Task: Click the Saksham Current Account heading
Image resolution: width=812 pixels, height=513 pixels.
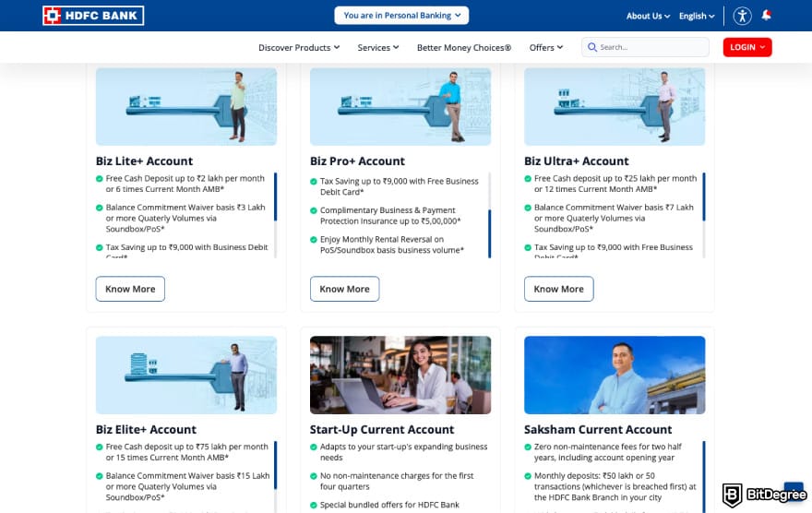Action: [x=598, y=430]
